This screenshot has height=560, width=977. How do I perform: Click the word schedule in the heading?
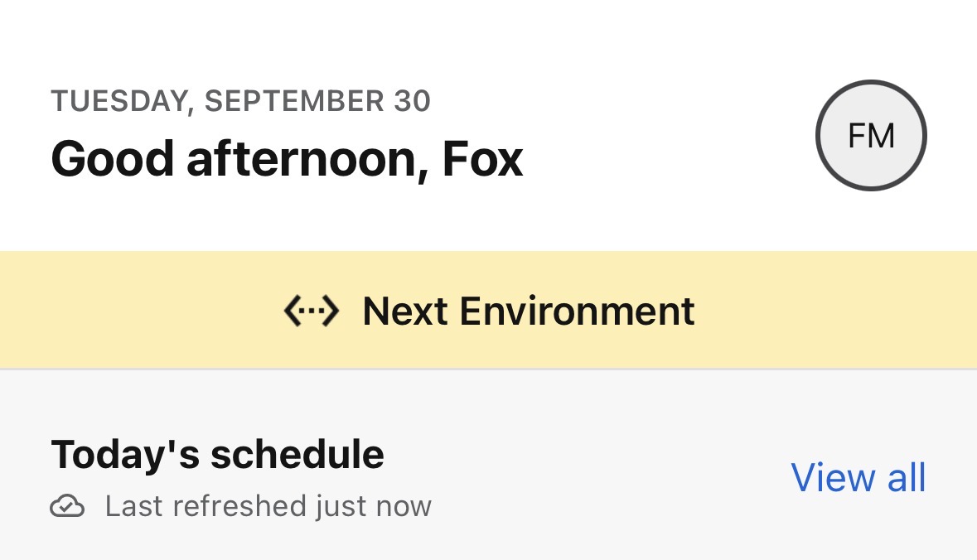(297, 455)
